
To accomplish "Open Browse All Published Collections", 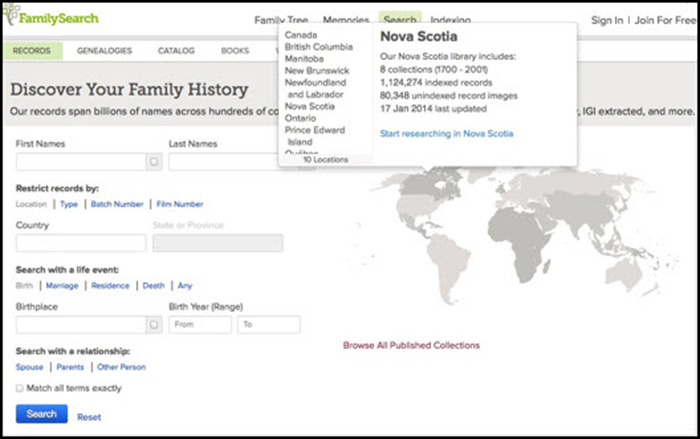I will (x=411, y=345).
